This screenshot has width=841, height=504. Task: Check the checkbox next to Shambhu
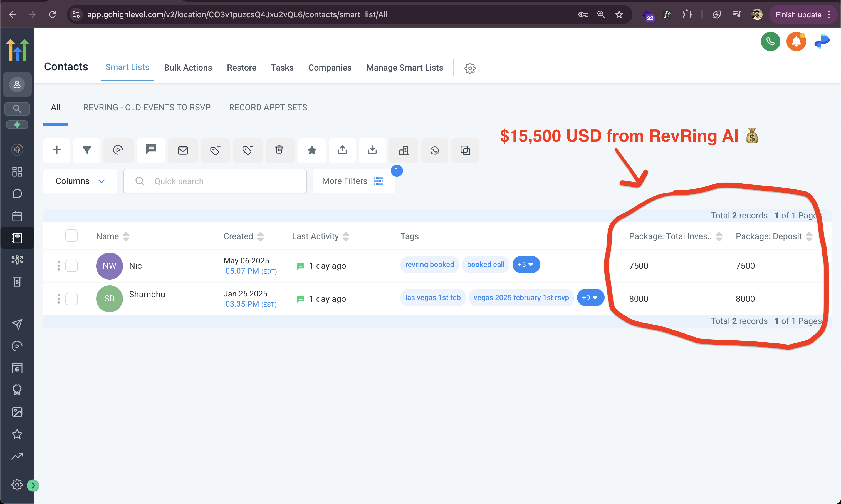pyautogui.click(x=71, y=299)
